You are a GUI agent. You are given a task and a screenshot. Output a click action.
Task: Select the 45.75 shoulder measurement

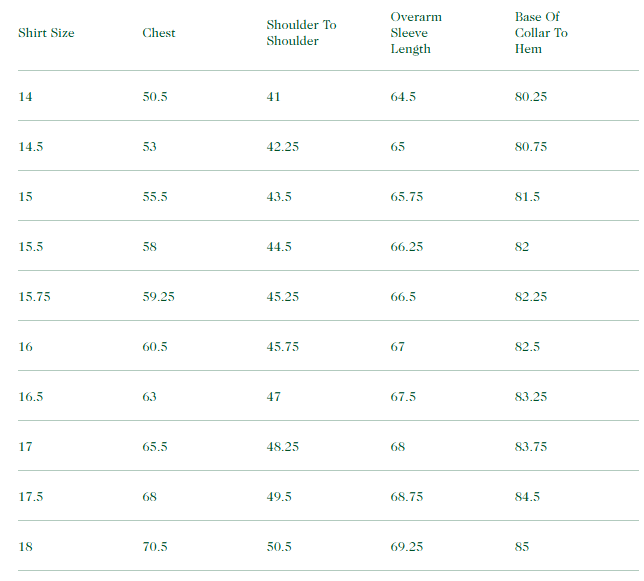coord(283,347)
